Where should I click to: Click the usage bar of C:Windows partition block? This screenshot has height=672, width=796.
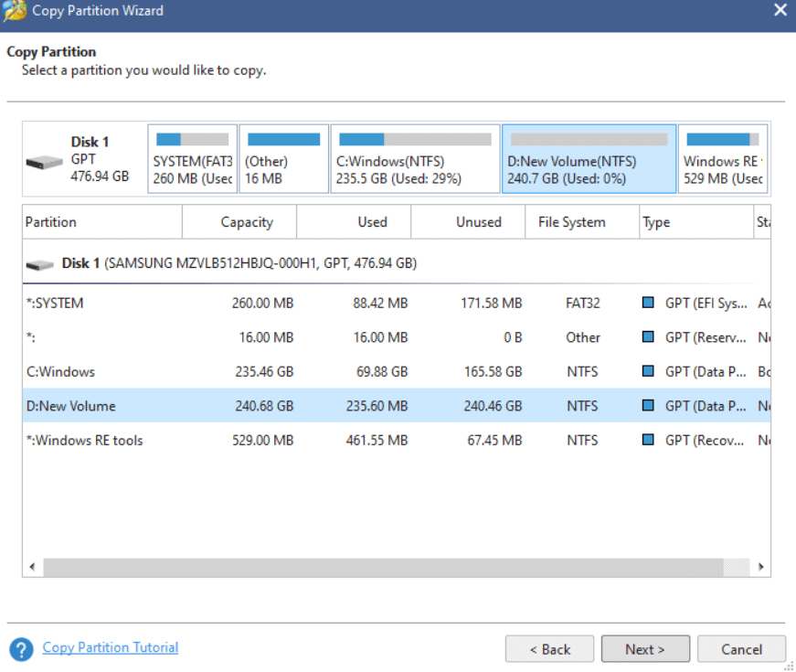tap(415, 139)
